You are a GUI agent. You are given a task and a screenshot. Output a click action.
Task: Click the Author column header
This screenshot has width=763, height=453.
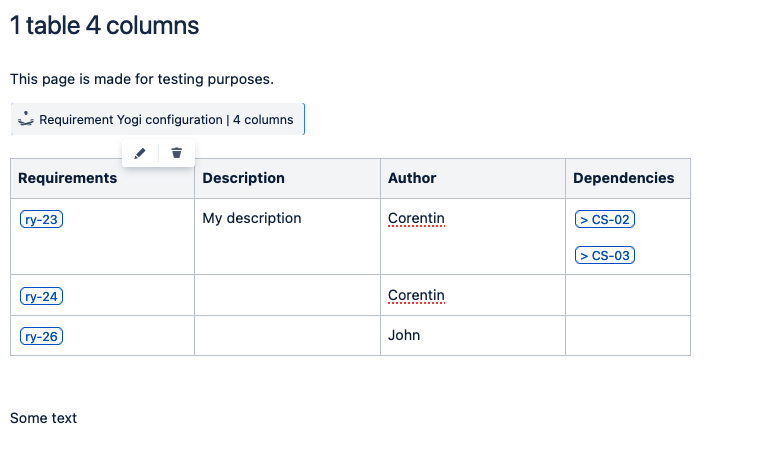(412, 178)
